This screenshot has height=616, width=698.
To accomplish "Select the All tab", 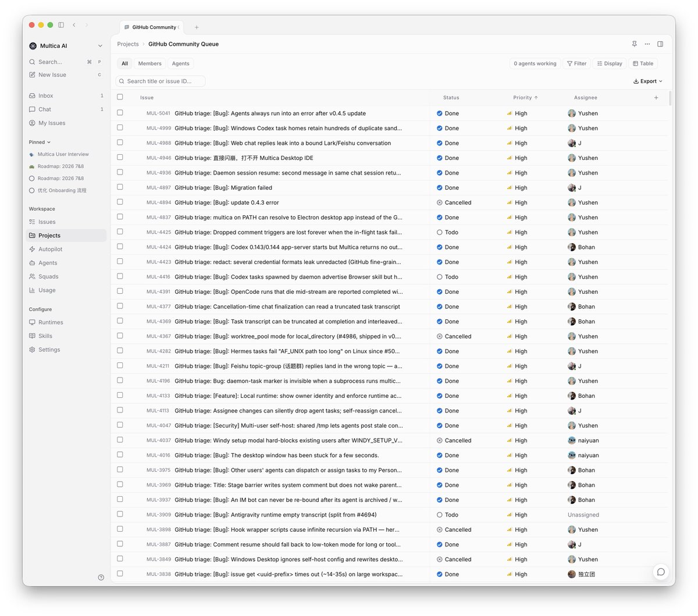I will (x=124, y=63).
